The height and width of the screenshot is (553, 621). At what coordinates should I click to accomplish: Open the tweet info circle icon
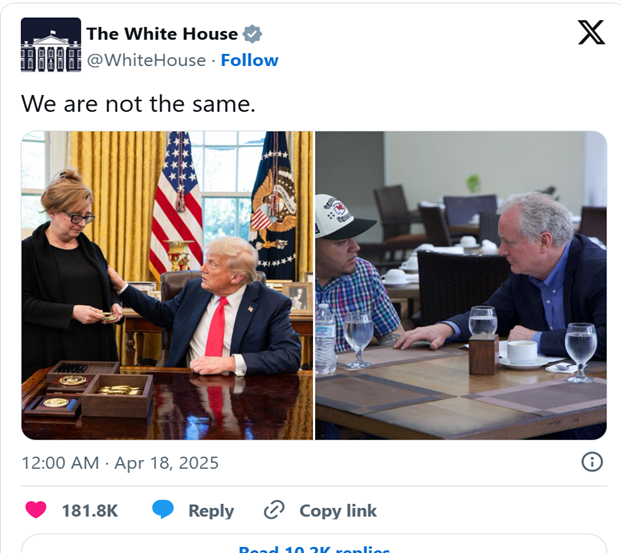(592, 462)
